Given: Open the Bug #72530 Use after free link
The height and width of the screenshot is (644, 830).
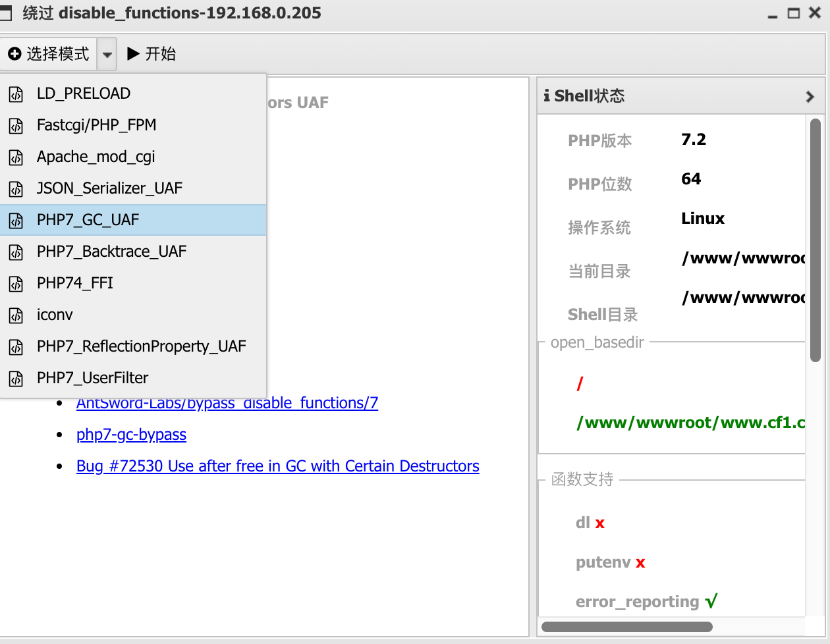Looking at the screenshot, I should pyautogui.click(x=277, y=466).
